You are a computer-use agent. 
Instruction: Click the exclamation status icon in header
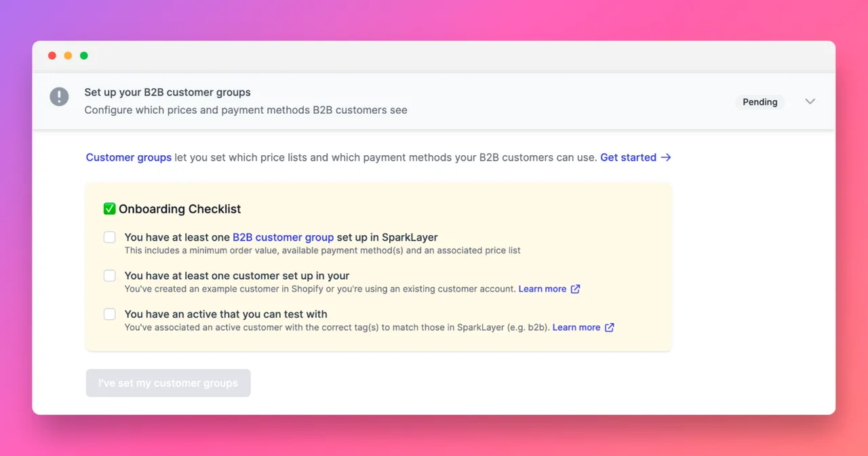point(59,97)
